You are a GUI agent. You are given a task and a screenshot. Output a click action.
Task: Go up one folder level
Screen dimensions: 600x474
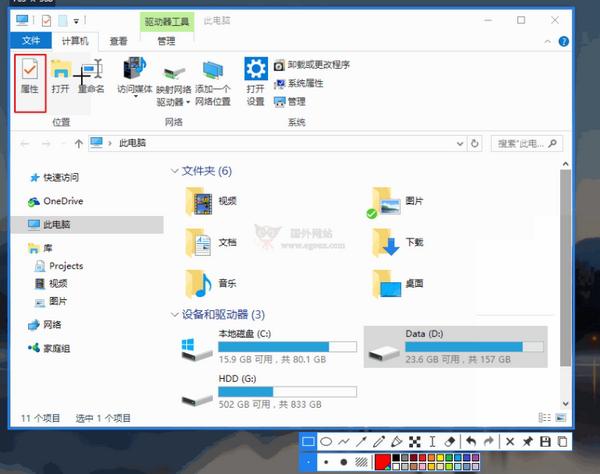pos(79,144)
